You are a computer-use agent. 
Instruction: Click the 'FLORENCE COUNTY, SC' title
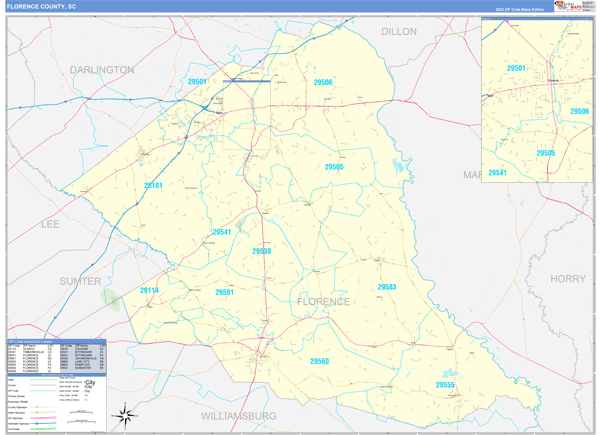click(x=41, y=6)
